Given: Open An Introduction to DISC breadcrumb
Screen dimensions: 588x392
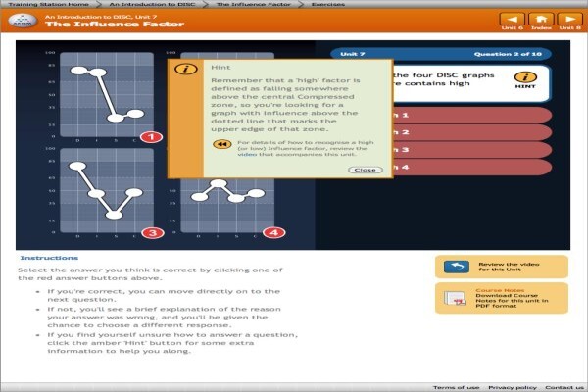Looking at the screenshot, I should click(152, 4).
